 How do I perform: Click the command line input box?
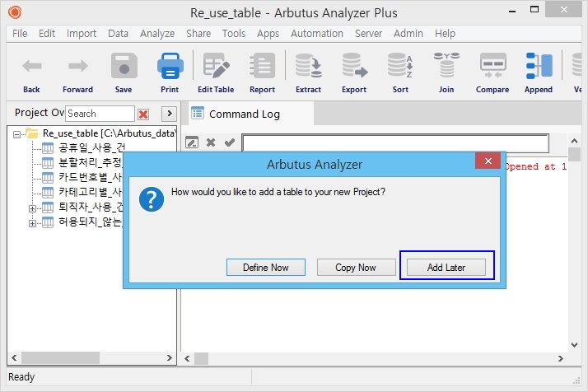click(395, 143)
